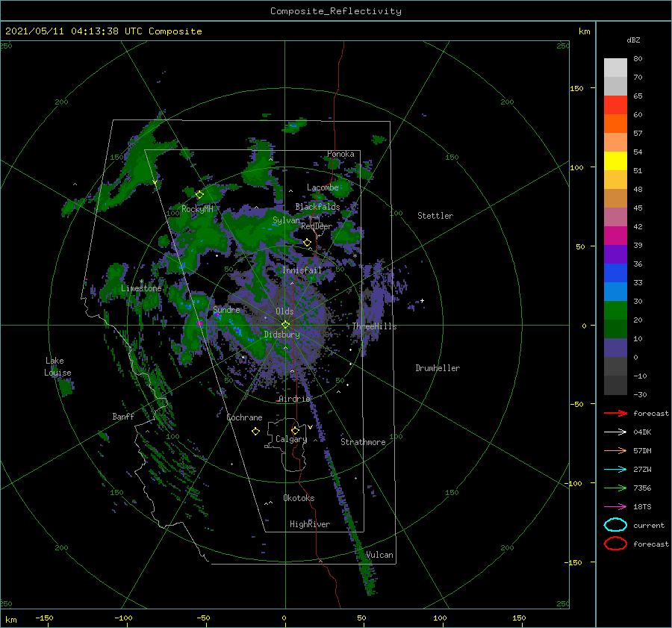
Task: Click the Calgary label
Action: tap(291, 439)
